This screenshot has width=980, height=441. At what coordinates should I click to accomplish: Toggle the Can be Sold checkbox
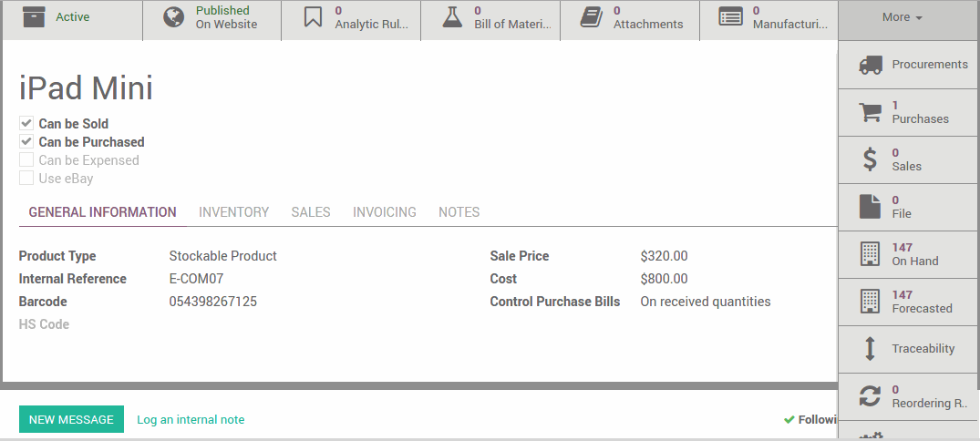26,124
